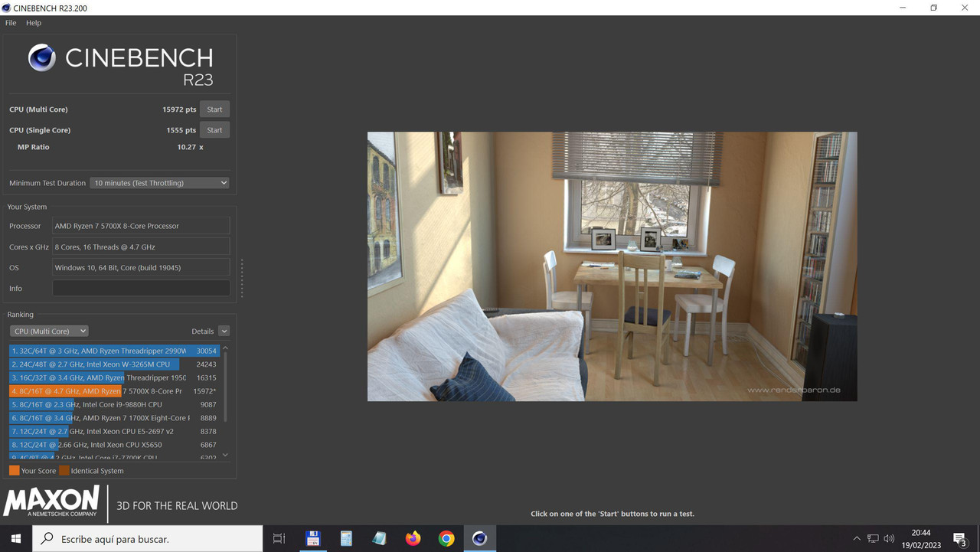Open the calculator app on the taskbar
This screenshot has height=552, width=980.
[346, 539]
